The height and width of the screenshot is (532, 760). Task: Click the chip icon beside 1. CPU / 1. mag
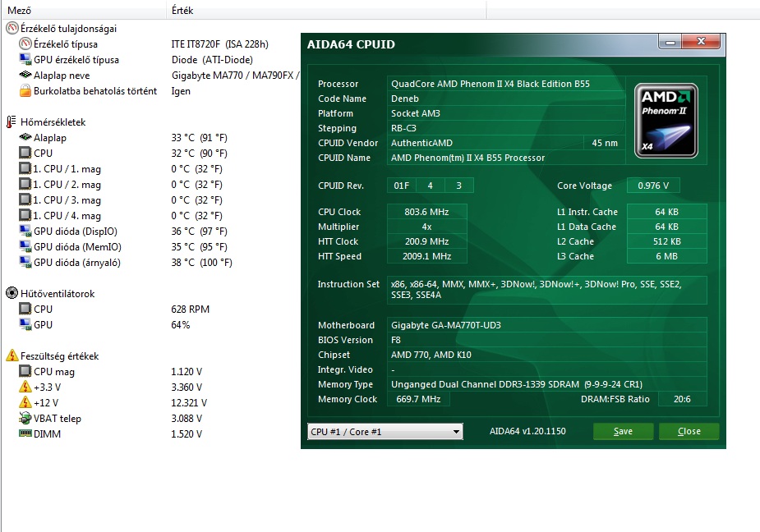(25, 168)
